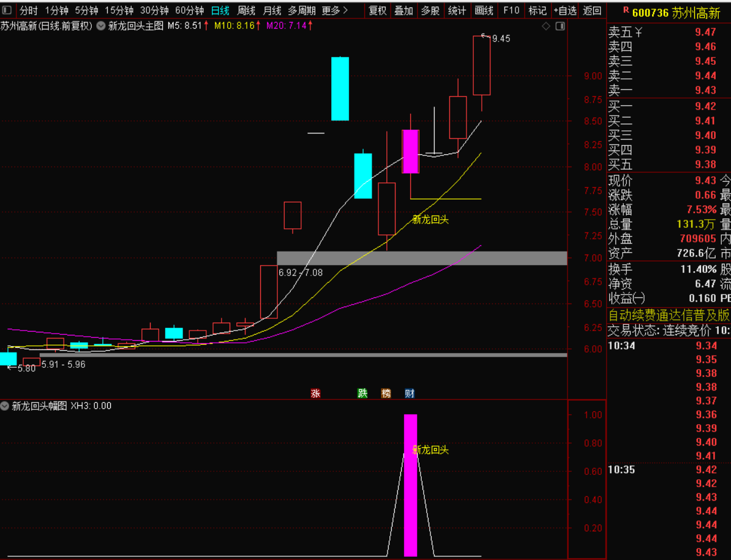Image resolution: width=731 pixels, height=560 pixels.
Task: Select the 1分钟 period tab
Action: click(x=56, y=10)
